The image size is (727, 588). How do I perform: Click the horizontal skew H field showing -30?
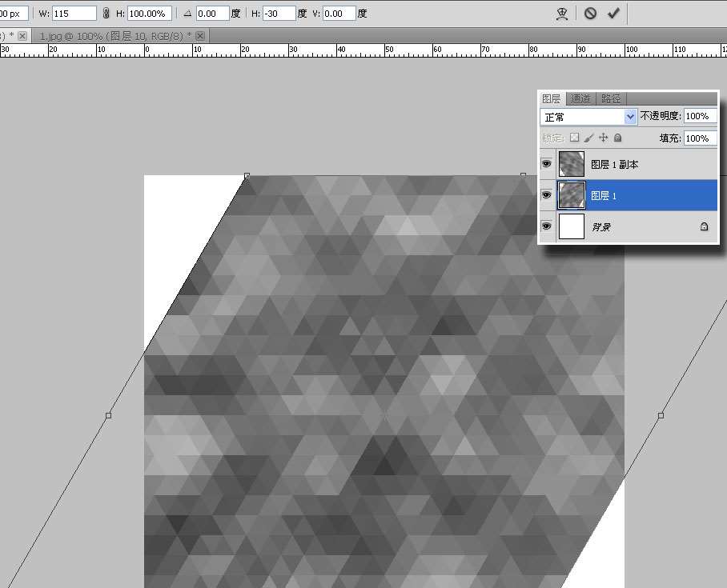(x=286, y=14)
